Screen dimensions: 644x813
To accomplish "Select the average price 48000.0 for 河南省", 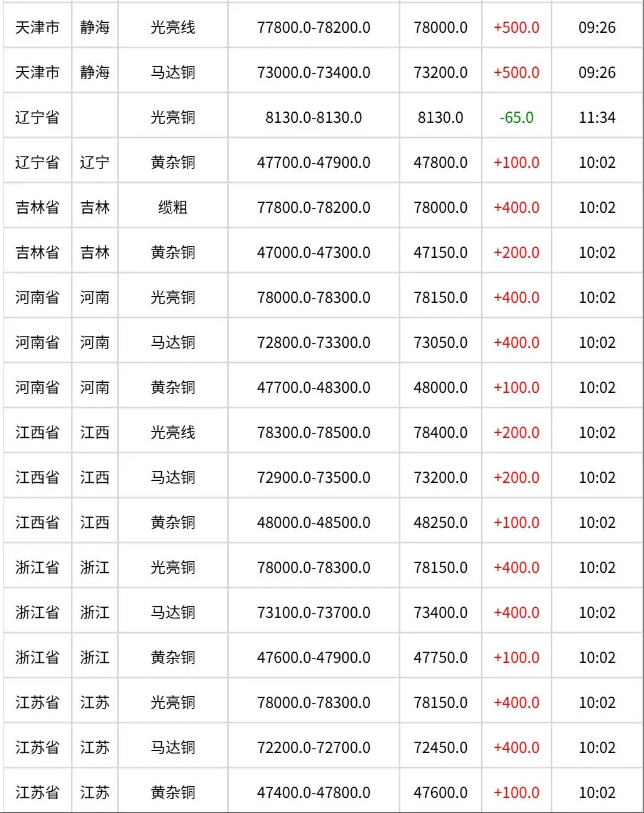I will pos(440,388).
